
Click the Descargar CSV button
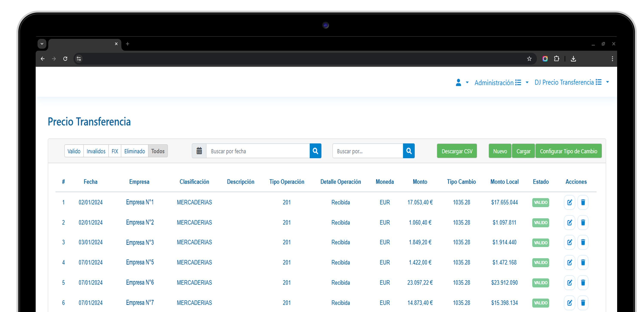pos(457,151)
